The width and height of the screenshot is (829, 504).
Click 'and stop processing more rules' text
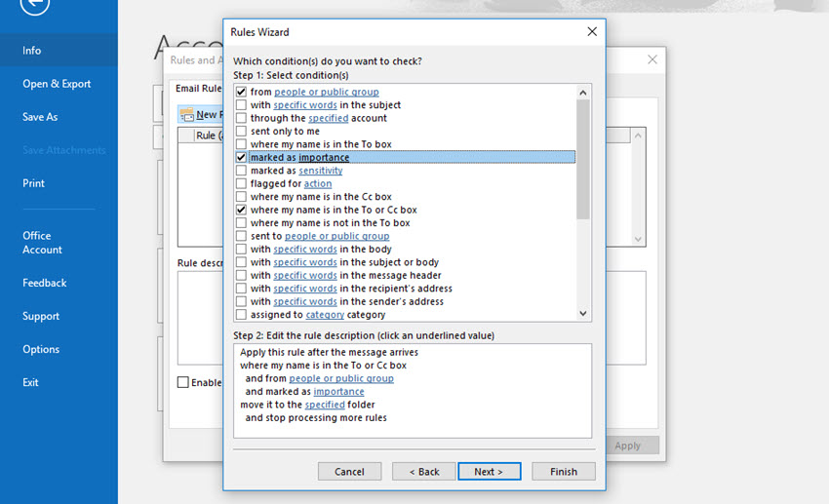pos(316,418)
